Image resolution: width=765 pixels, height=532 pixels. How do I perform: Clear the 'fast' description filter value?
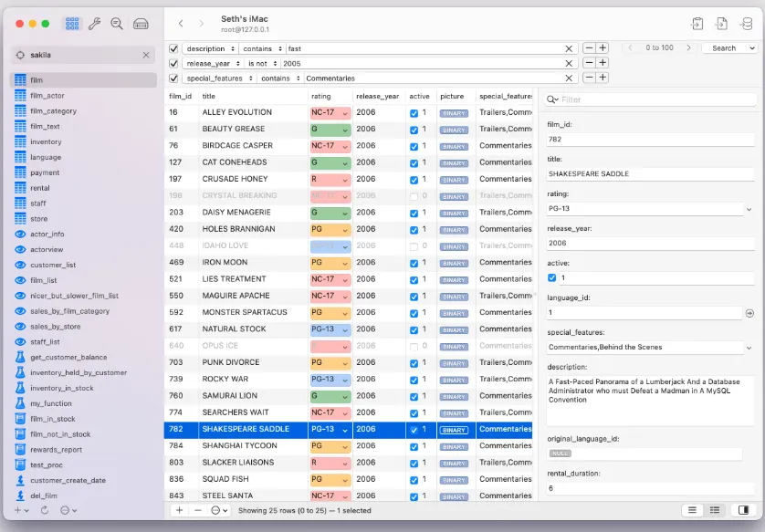569,48
